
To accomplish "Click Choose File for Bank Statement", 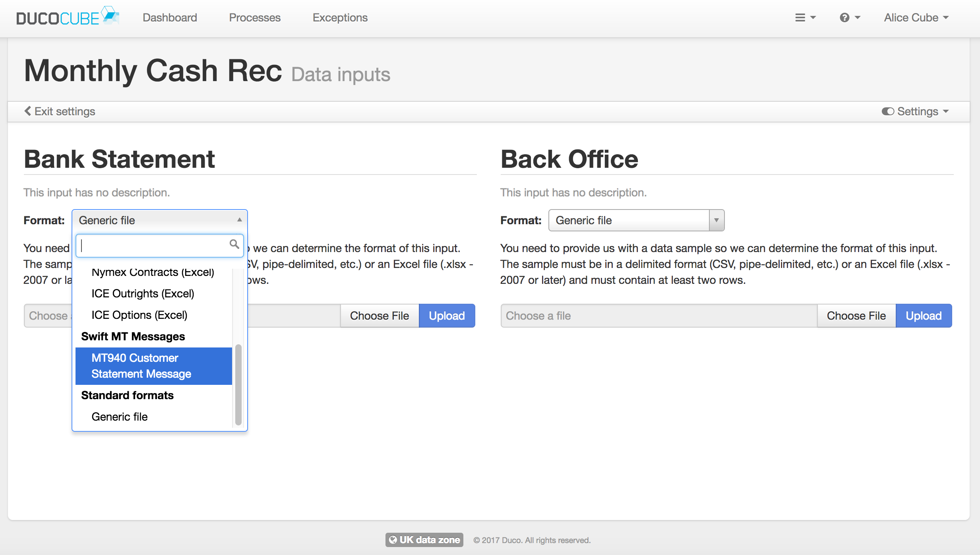I will tap(379, 315).
